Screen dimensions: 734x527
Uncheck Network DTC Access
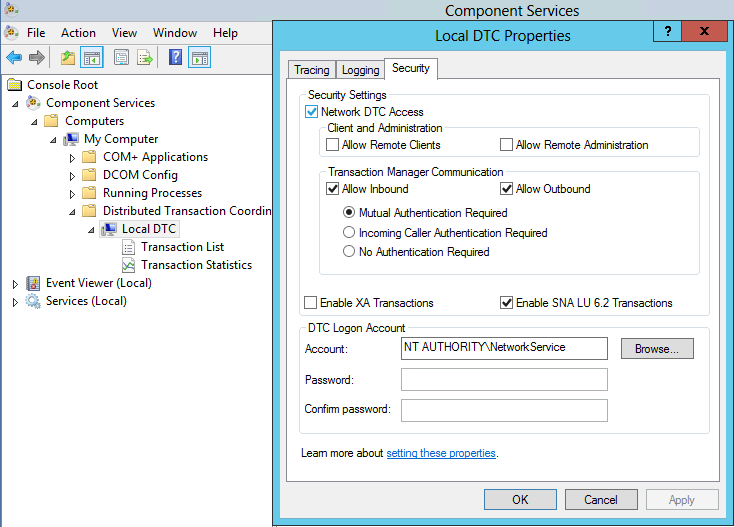coord(311,112)
